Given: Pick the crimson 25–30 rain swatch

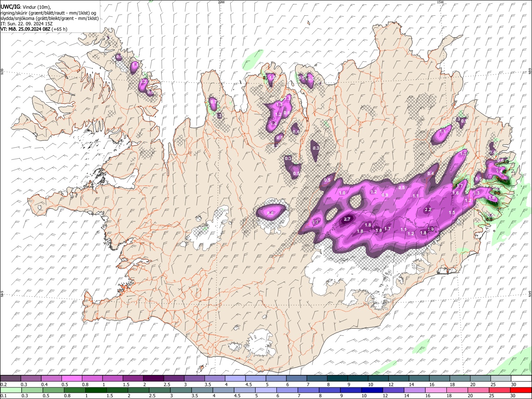Looking at the screenshot, I should pyautogui.click(x=500, y=390).
